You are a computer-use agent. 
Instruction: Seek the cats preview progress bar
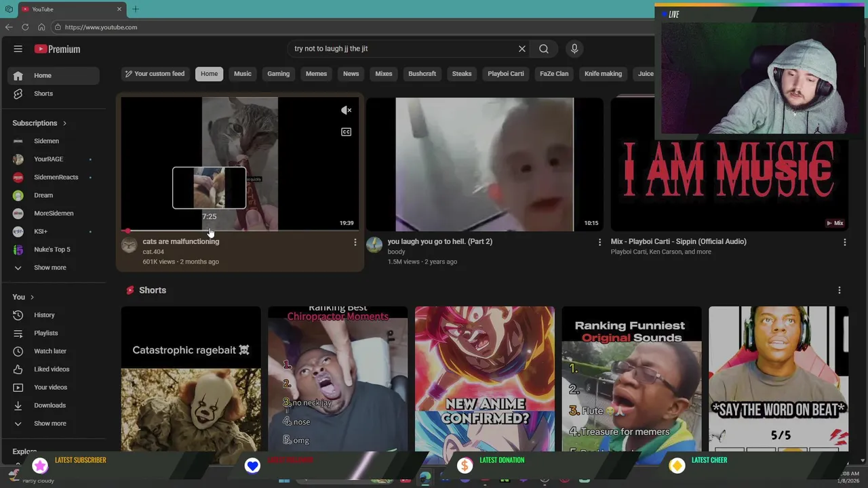pos(240,230)
